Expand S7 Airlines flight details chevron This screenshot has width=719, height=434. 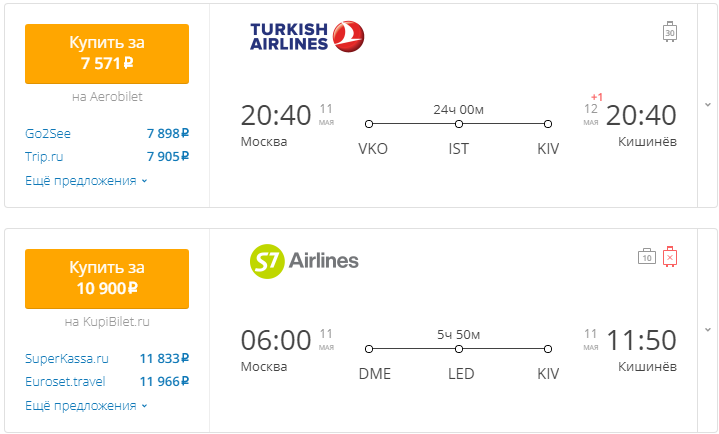click(x=708, y=330)
